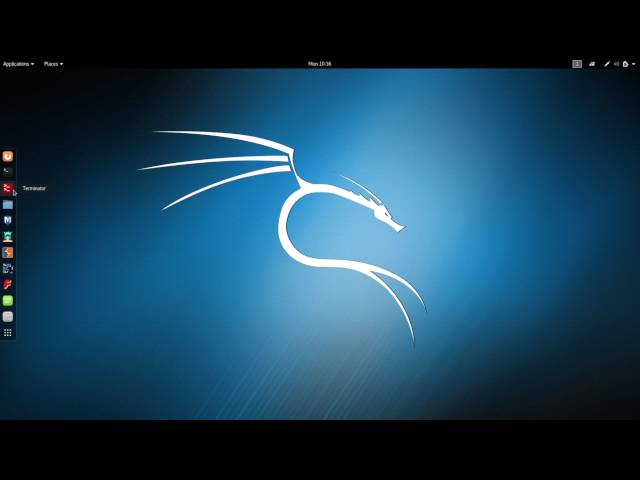Open the Applications menu
Image resolution: width=640 pixels, height=480 pixels.
[x=18, y=64]
